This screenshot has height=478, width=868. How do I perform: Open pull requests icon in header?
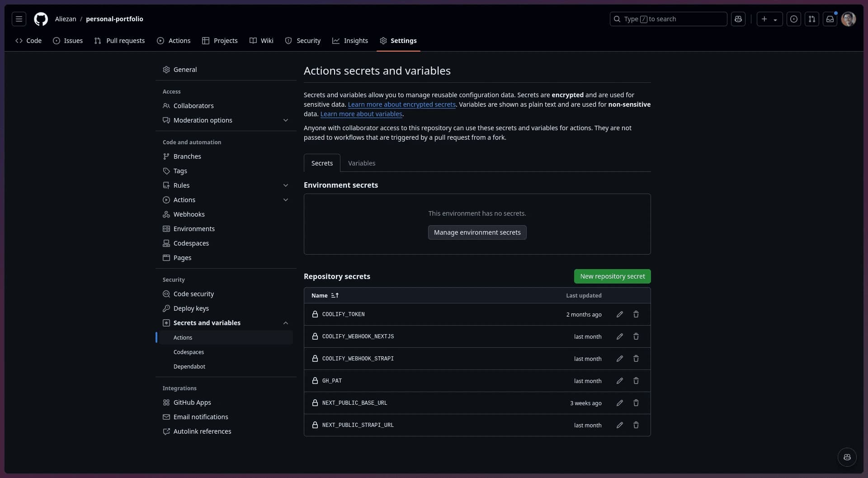[812, 19]
